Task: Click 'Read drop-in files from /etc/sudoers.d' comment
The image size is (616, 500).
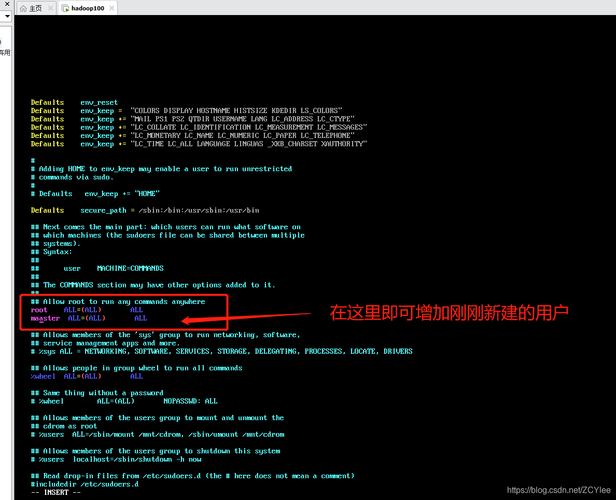Action: coord(192,476)
